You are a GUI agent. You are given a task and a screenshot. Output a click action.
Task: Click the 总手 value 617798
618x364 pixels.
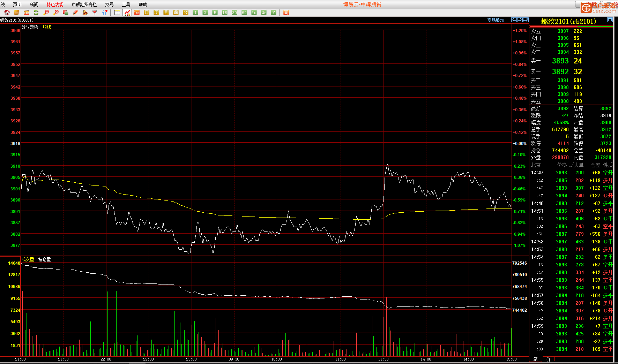tap(560, 129)
